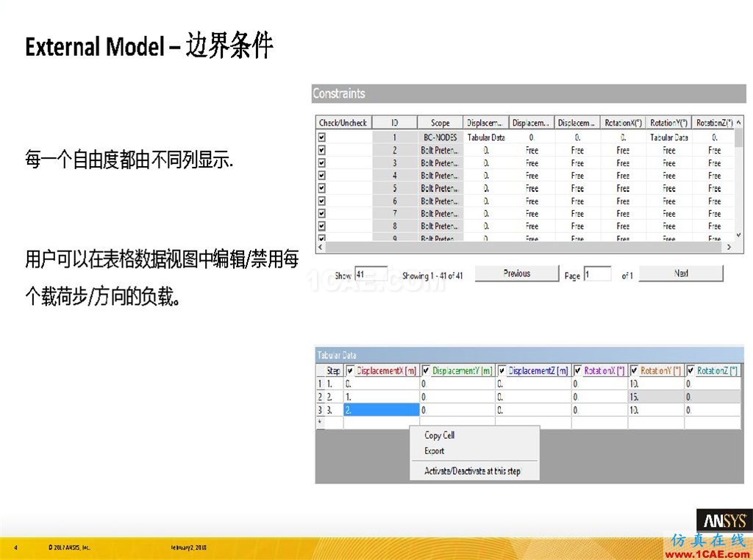
Task: Click the Showing 1 - 41 of 41 label
Action: 432,276
